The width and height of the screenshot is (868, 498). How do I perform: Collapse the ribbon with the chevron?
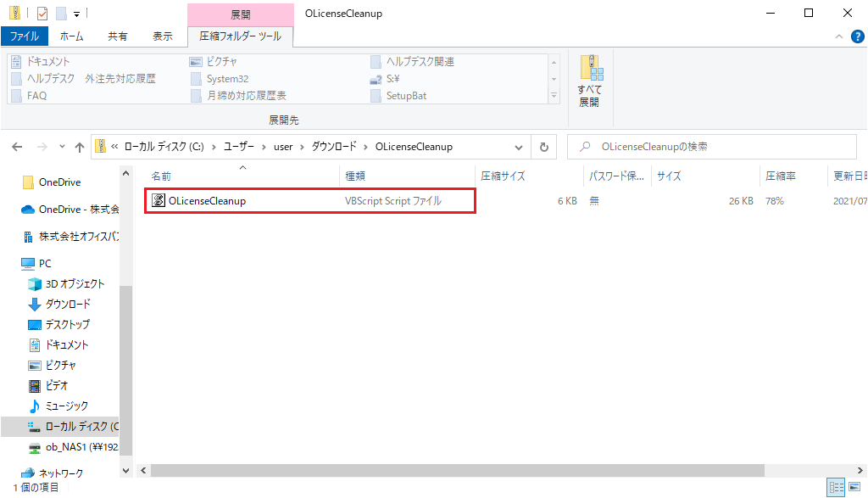(837, 36)
